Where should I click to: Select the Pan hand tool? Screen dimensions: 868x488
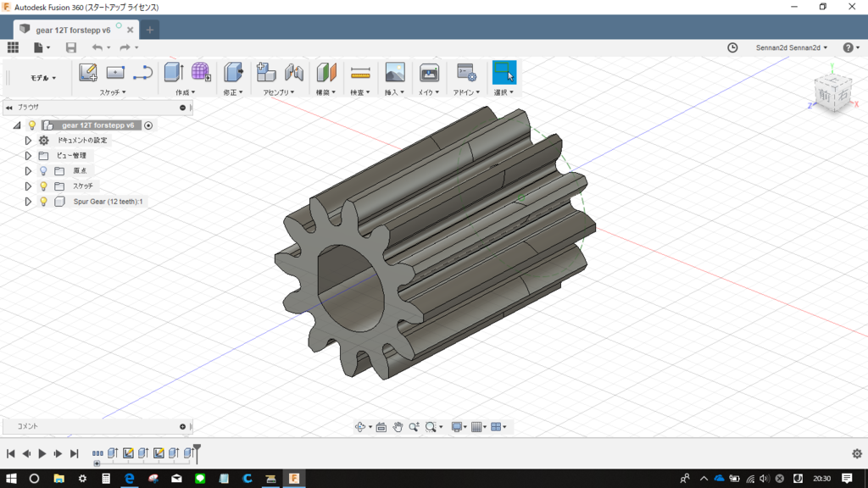click(x=398, y=427)
